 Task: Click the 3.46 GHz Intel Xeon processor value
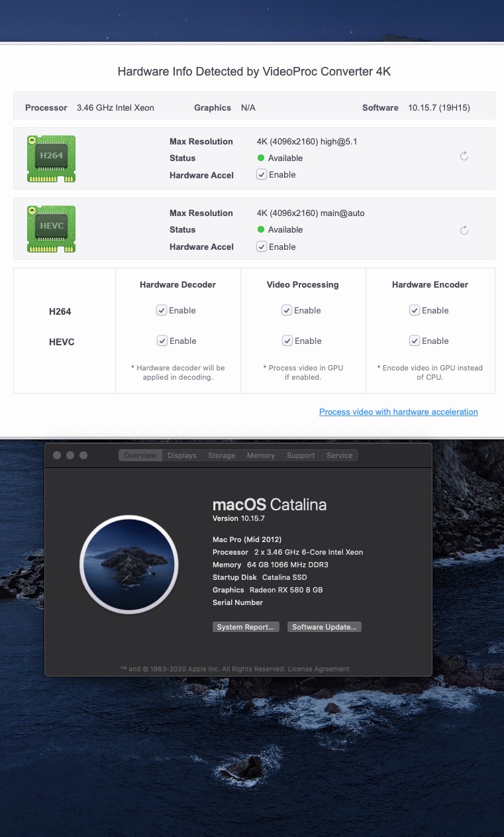(x=115, y=107)
